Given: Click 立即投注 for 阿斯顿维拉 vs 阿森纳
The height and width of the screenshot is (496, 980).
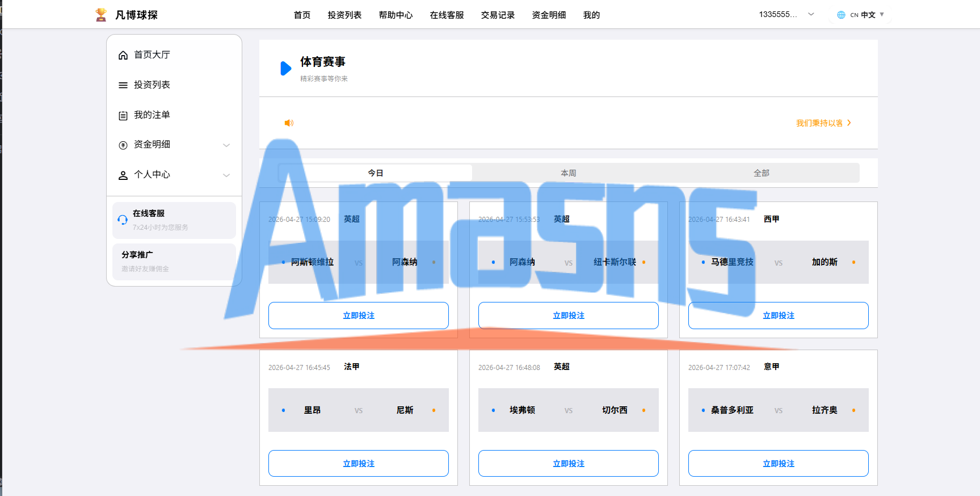Looking at the screenshot, I should (359, 316).
